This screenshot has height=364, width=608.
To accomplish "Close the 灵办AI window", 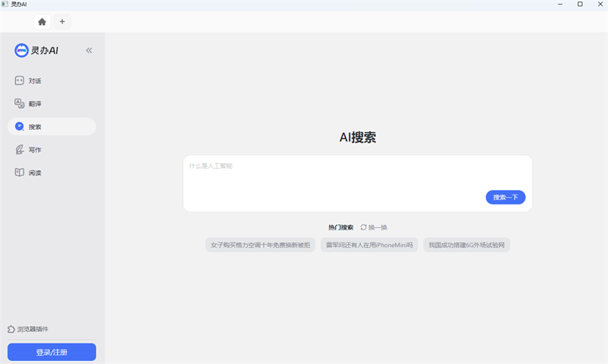I will pos(600,5).
